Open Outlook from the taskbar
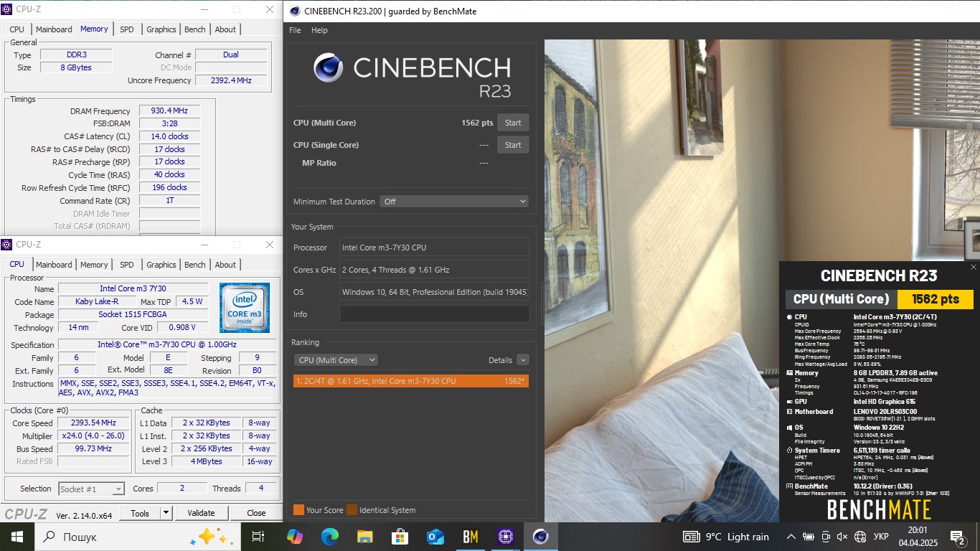980x551 pixels. click(435, 537)
